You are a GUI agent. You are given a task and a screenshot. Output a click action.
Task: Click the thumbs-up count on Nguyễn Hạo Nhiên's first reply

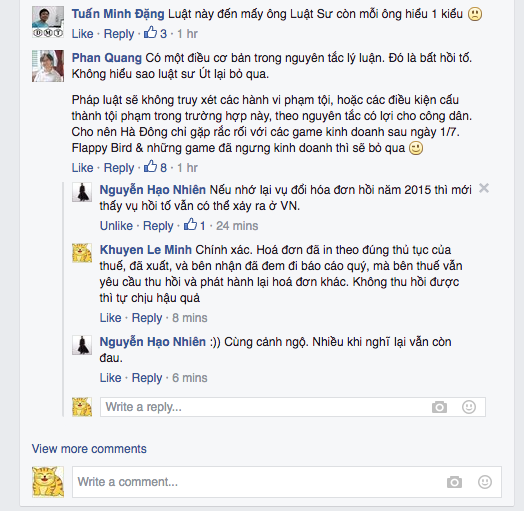[195, 225]
